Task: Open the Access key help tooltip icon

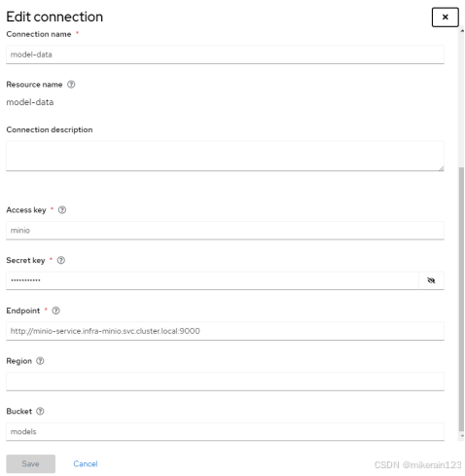Action: [62, 210]
